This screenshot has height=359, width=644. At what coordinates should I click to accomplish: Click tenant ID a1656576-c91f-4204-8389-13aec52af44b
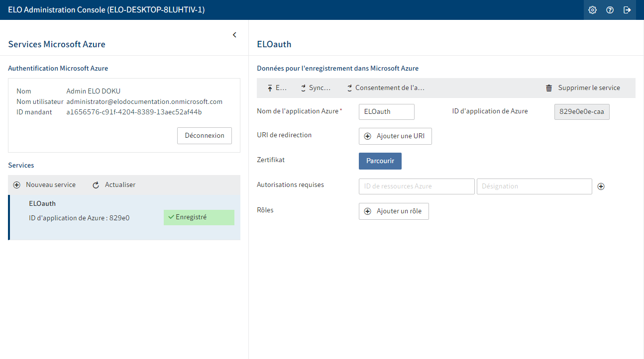point(134,112)
